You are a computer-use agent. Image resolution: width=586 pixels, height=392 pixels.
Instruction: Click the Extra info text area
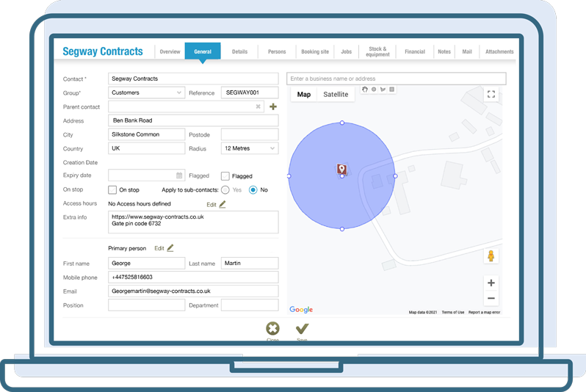point(193,222)
